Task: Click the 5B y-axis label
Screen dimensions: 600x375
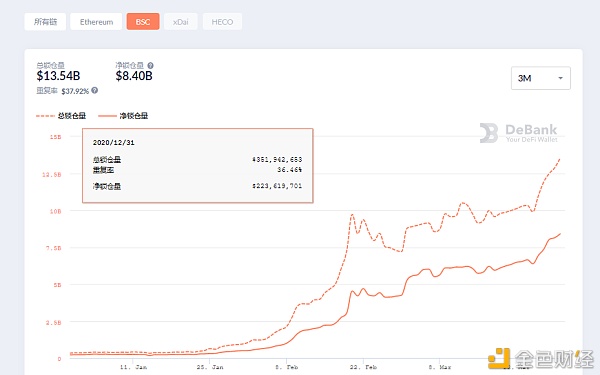Action: coord(57,285)
